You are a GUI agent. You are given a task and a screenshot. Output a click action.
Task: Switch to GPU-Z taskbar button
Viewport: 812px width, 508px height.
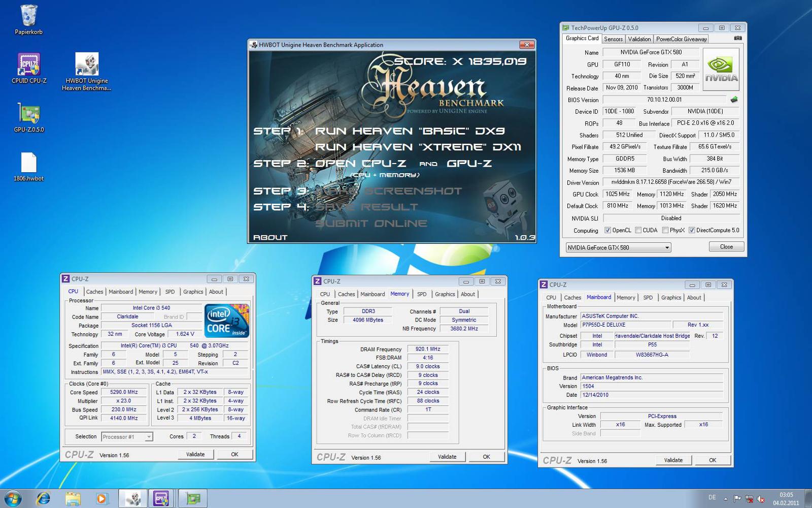click(x=192, y=499)
